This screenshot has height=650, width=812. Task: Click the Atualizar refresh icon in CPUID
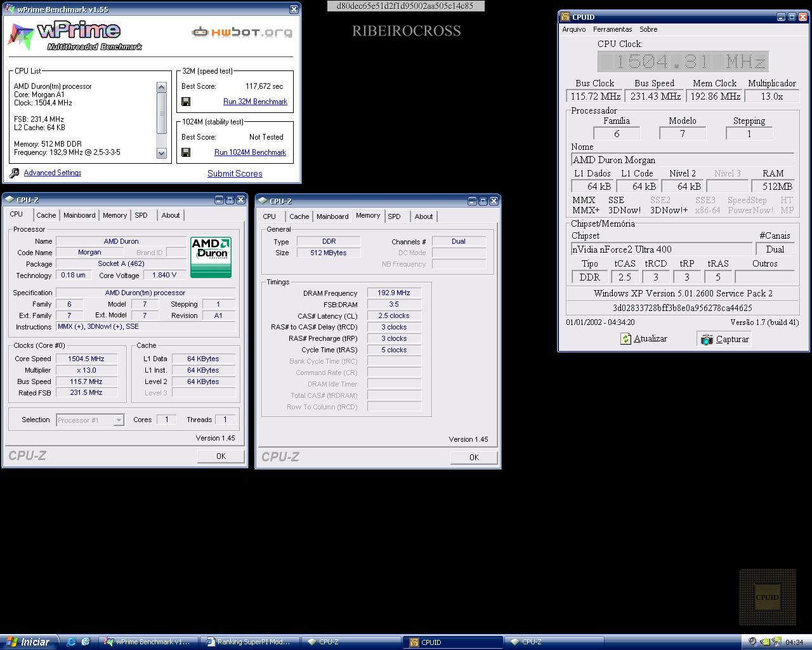click(626, 339)
